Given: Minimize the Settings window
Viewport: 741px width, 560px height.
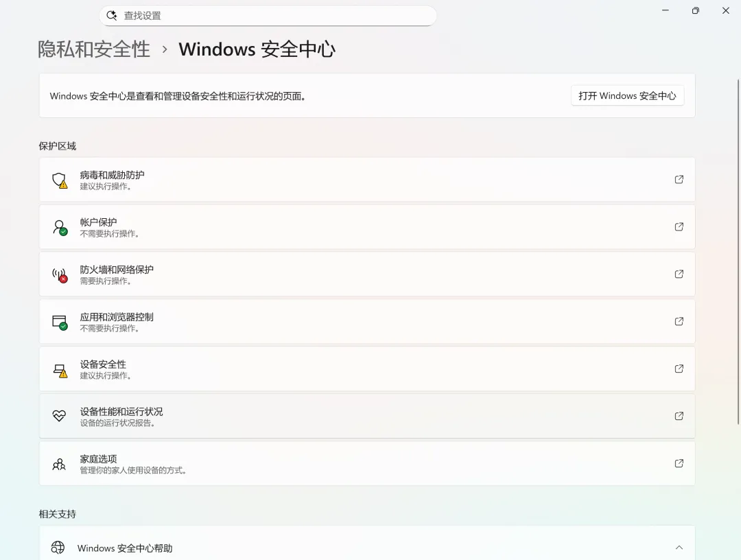Looking at the screenshot, I should click(666, 10).
